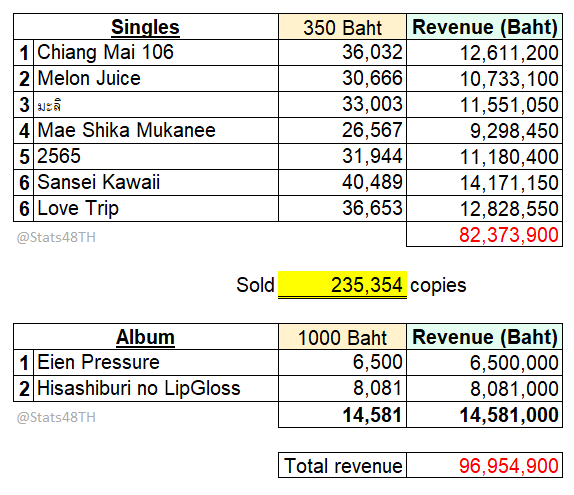The image size is (574, 495).
Task: Select the Chiang Mai 106 title cell
Action: [x=156, y=52]
